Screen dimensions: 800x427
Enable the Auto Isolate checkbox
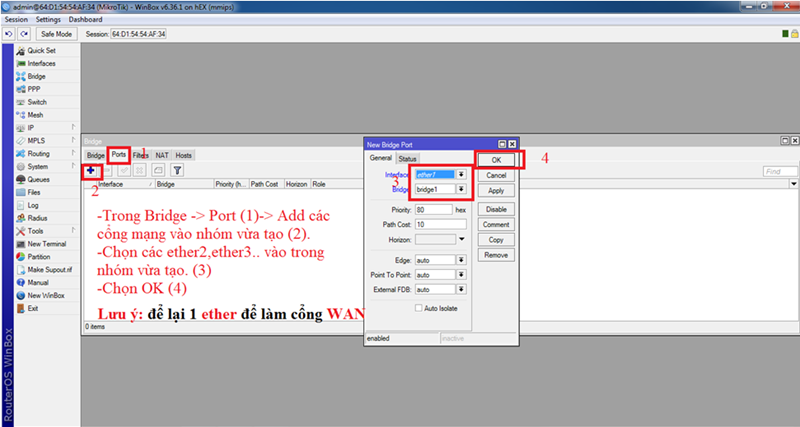[x=419, y=308]
